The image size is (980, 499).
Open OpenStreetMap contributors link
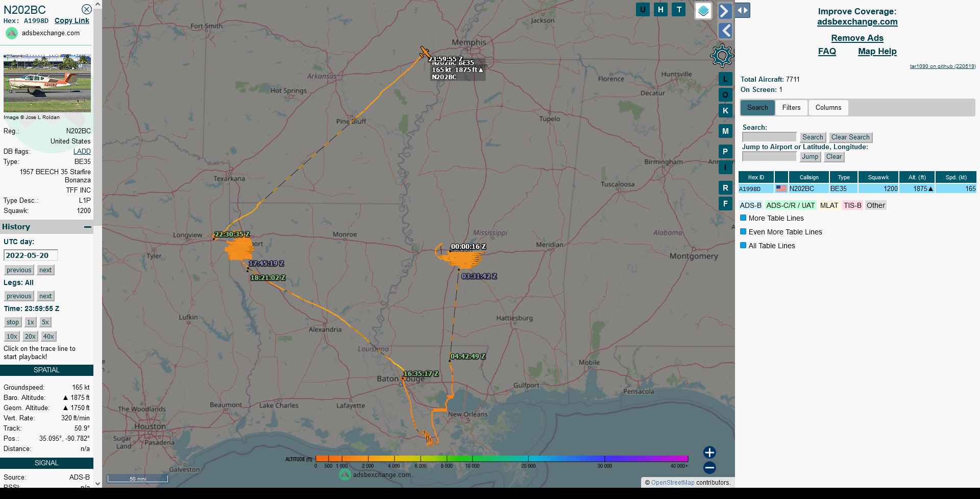tap(673, 483)
